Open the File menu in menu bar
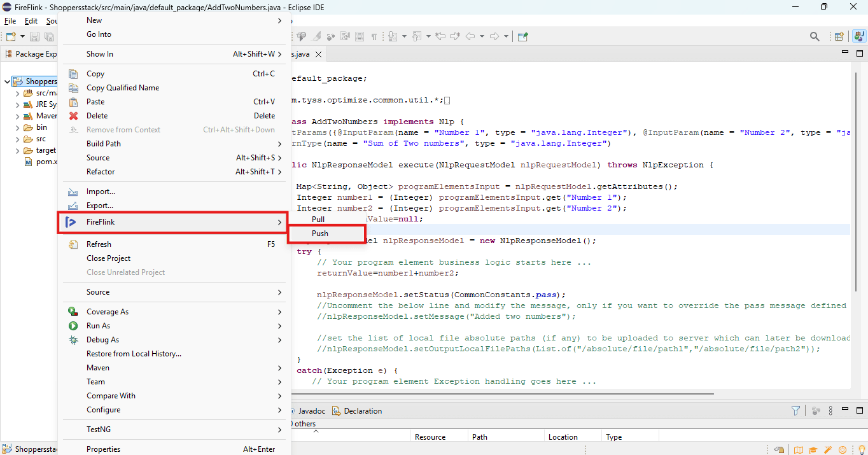The height and width of the screenshot is (455, 868). 10,21
